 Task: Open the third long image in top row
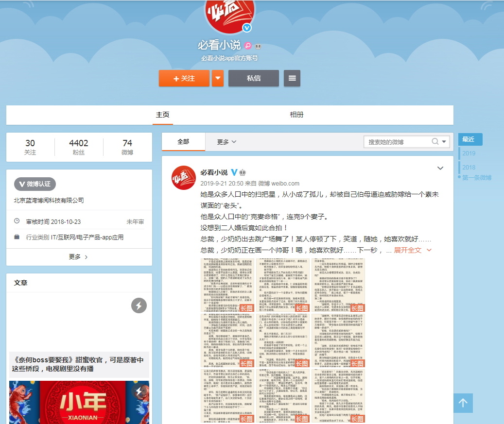[338, 285]
